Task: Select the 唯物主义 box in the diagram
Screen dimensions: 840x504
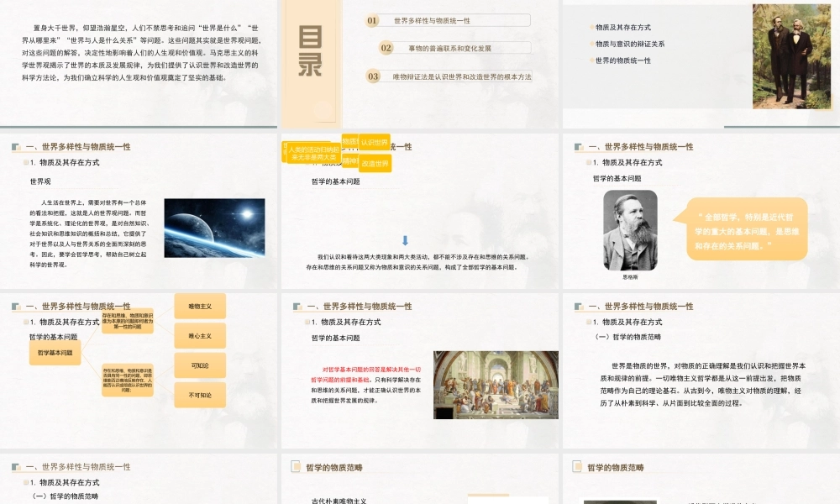Action: click(x=200, y=306)
